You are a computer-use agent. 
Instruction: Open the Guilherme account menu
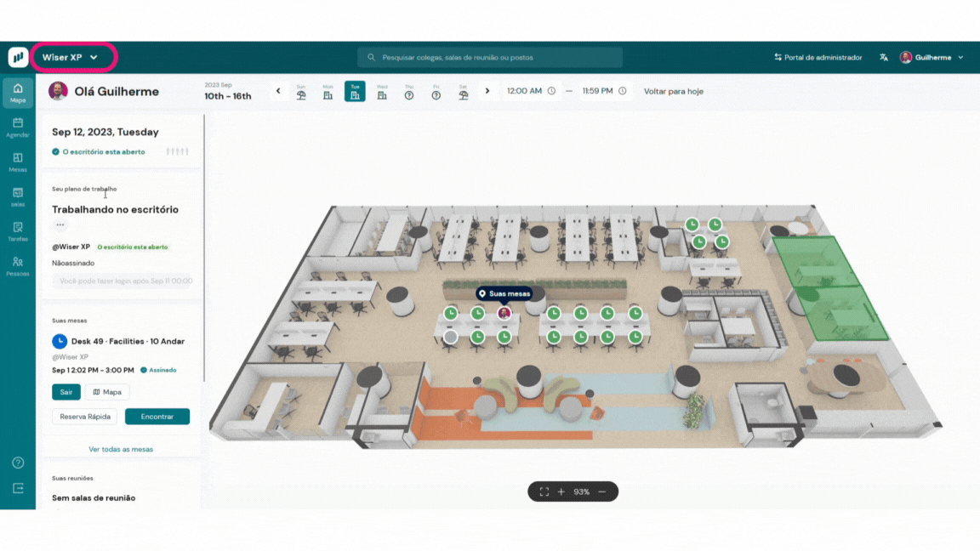point(932,58)
